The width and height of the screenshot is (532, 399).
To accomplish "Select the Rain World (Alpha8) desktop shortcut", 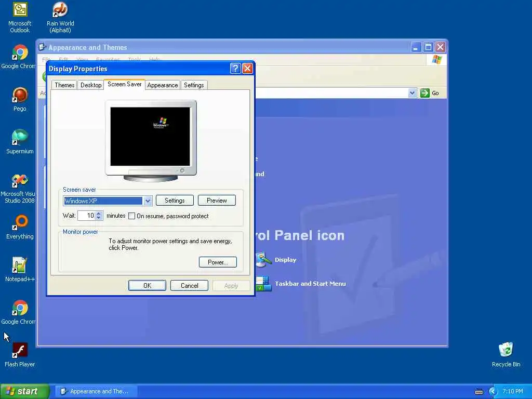I will tap(60, 18).
